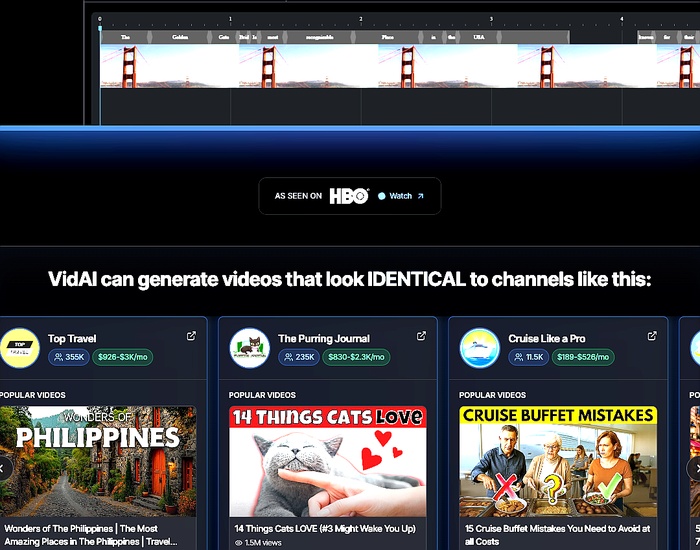The width and height of the screenshot is (700, 550).
Task: Click Cruise Like a Pro 11.5K subscribers badge
Action: pyautogui.click(x=529, y=357)
